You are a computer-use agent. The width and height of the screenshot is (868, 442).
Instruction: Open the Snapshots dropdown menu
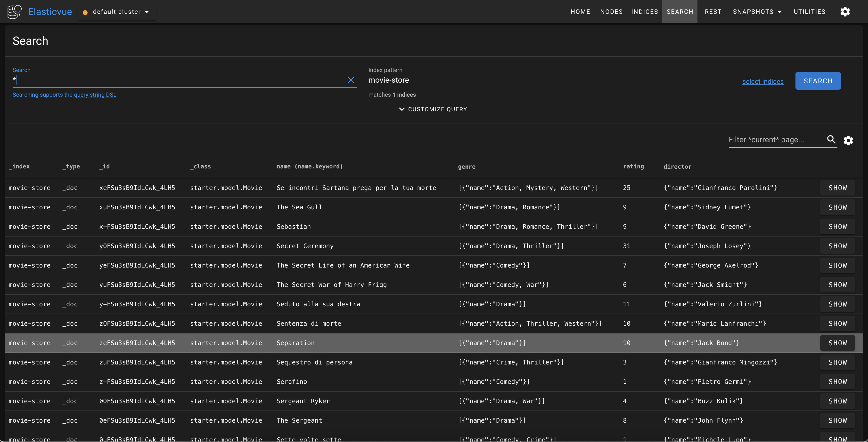[757, 12]
